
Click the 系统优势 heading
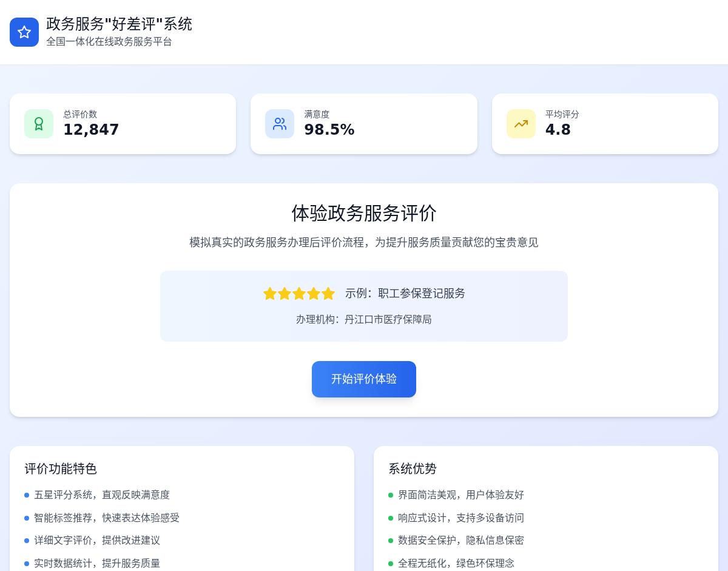point(413,469)
